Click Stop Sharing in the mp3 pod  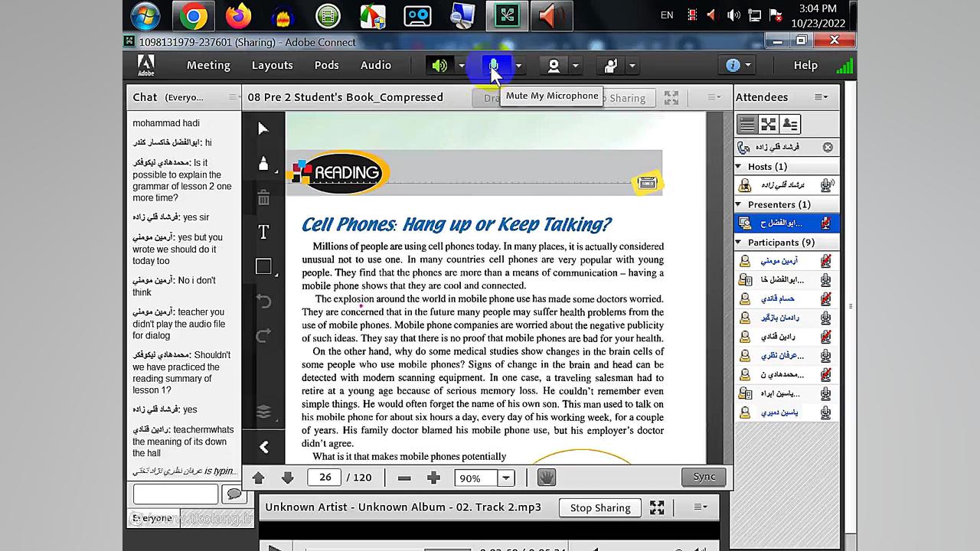[600, 507]
